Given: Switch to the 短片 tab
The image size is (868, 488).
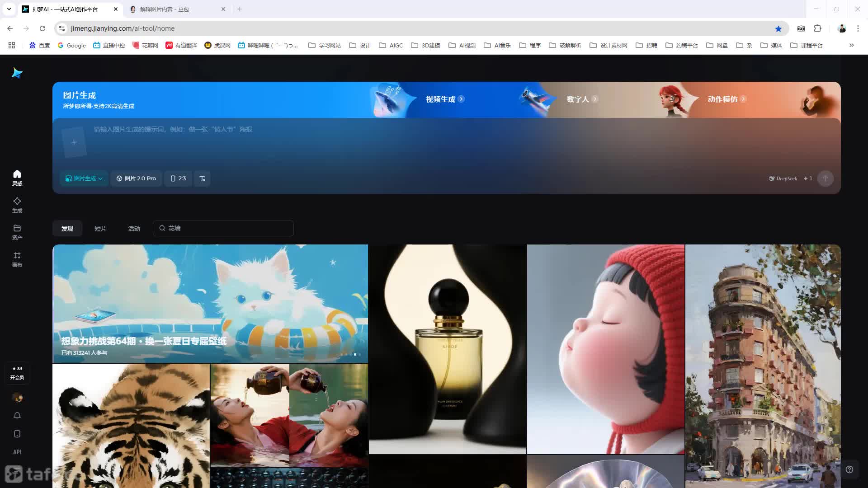Looking at the screenshot, I should point(100,228).
